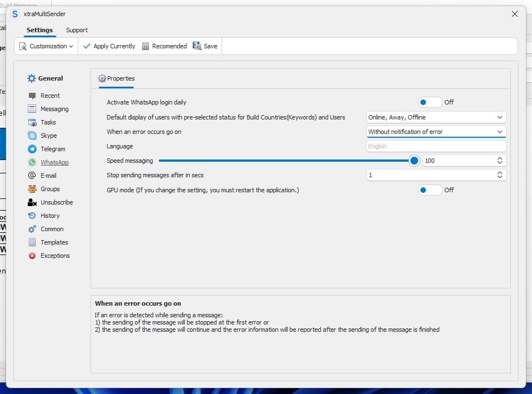
Task: Open the Unsubscribe settings section
Action: coord(50,202)
